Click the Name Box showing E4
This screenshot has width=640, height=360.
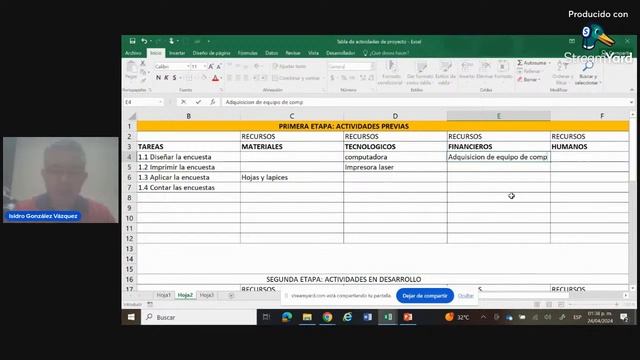tap(143, 102)
